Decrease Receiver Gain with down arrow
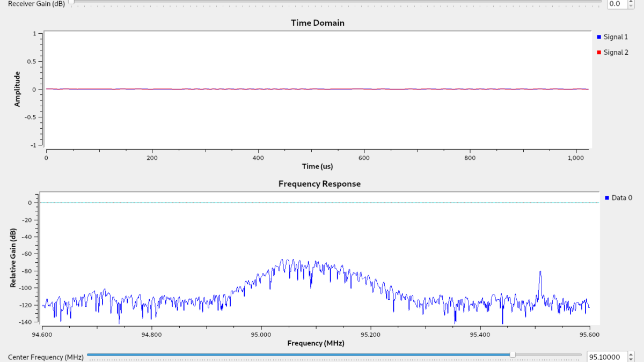The height and width of the screenshot is (362, 644). 631,6
